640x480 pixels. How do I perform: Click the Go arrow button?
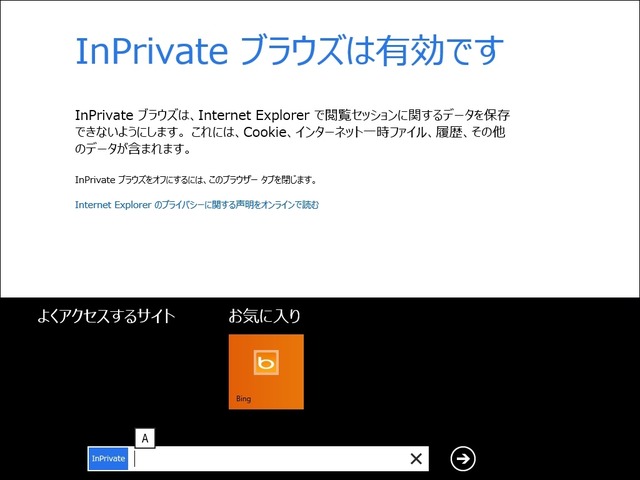[463, 458]
